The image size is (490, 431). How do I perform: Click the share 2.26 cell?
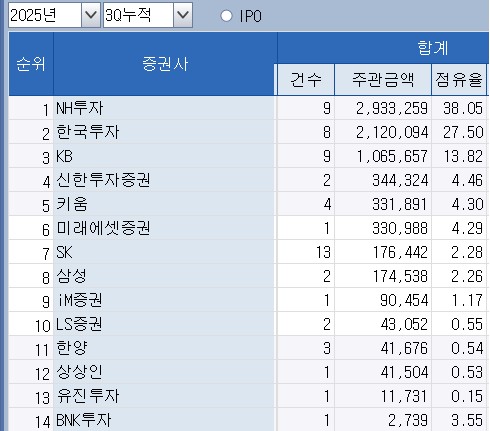tap(459, 276)
